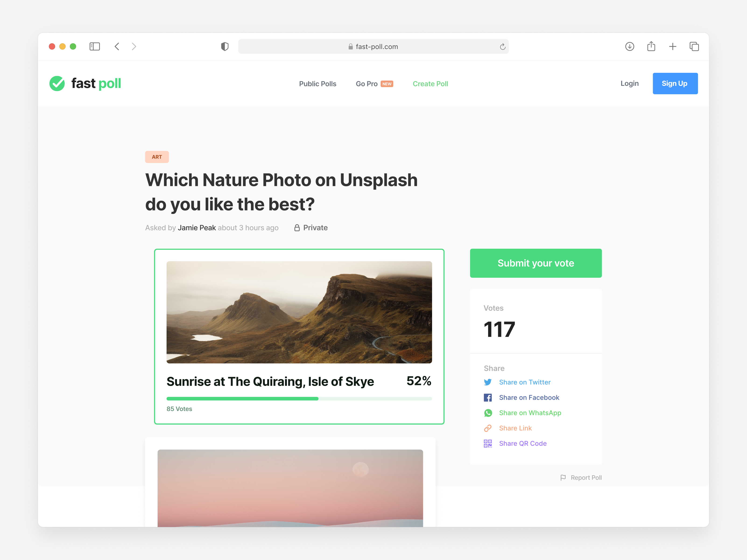Click the fast-poll.com address bar

click(x=373, y=47)
